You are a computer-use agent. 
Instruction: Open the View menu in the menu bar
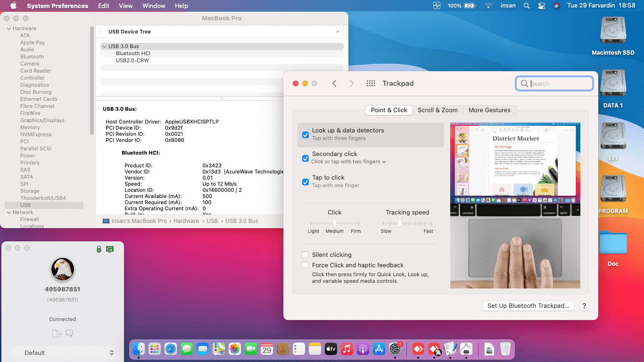(x=125, y=6)
